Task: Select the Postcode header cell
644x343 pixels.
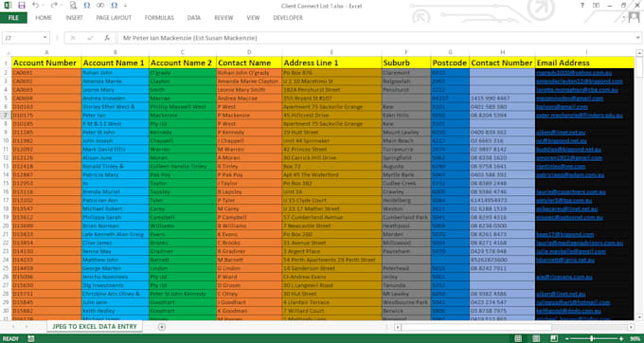Action: coord(450,63)
